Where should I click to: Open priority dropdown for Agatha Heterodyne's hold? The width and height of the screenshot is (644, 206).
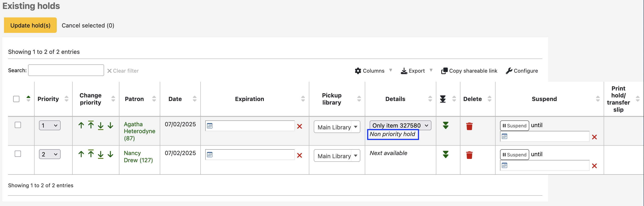click(49, 125)
